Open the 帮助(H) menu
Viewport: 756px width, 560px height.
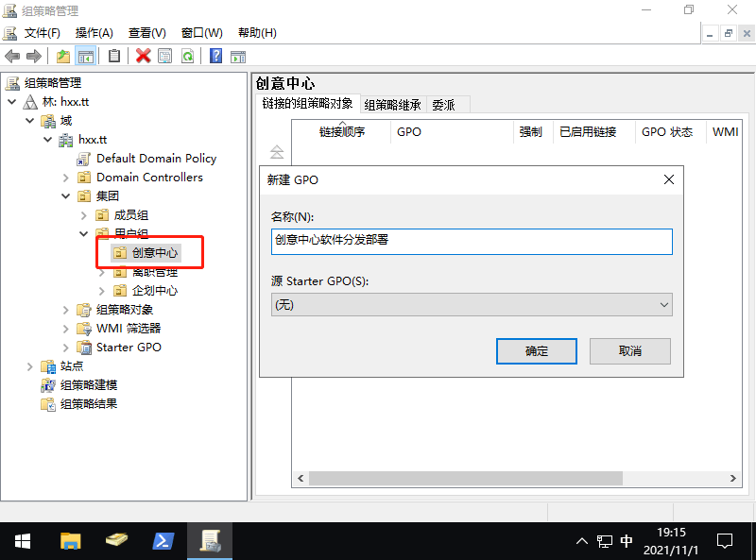point(257,33)
